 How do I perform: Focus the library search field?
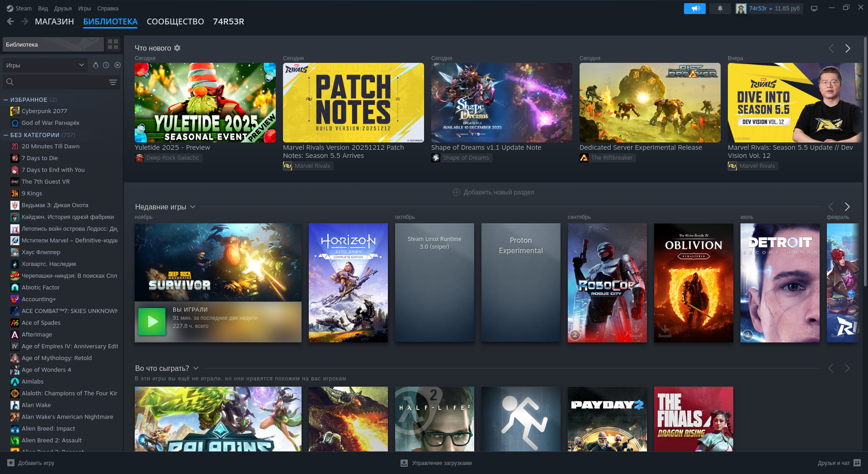(x=61, y=82)
